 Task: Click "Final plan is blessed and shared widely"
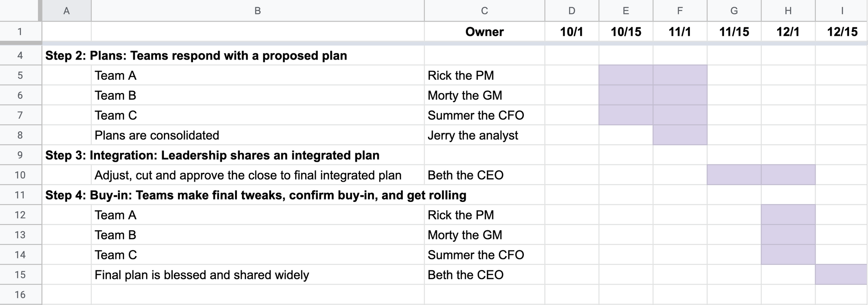coord(202,275)
